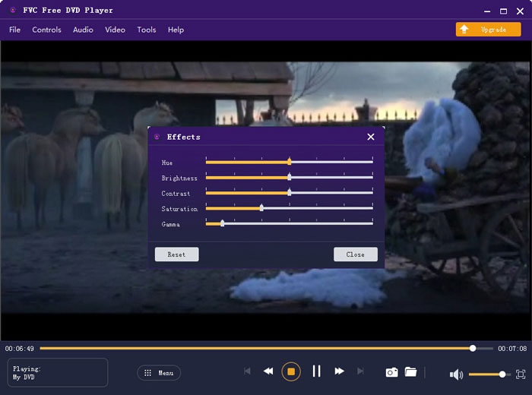
Task: Click elapsed time 00:06:49
Action: 19,349
